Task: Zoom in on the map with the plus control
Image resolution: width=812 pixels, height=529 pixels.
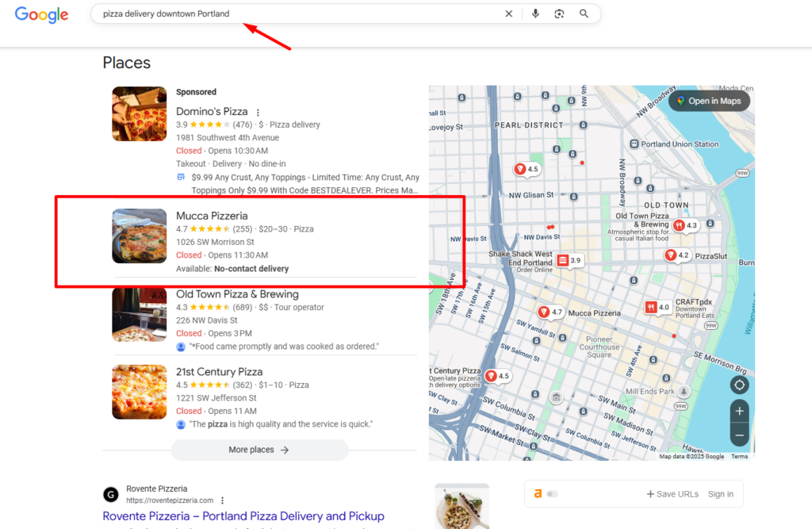Action: coord(739,411)
